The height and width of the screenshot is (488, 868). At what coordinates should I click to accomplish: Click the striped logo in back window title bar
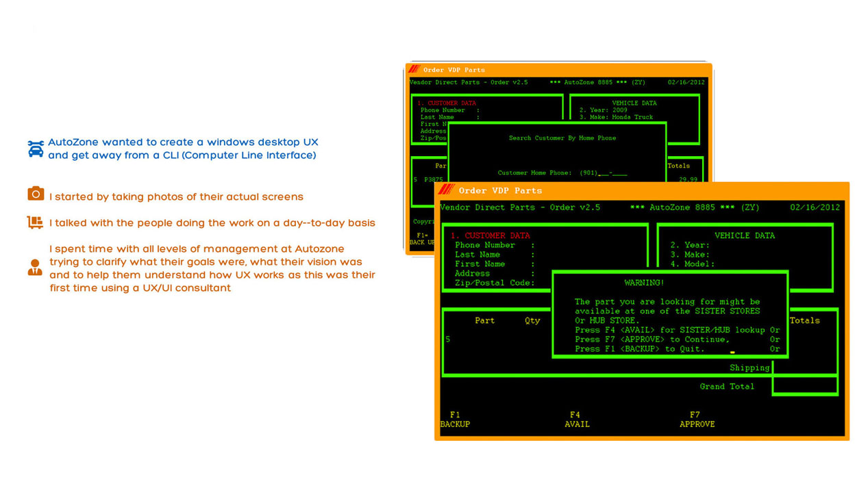click(414, 69)
